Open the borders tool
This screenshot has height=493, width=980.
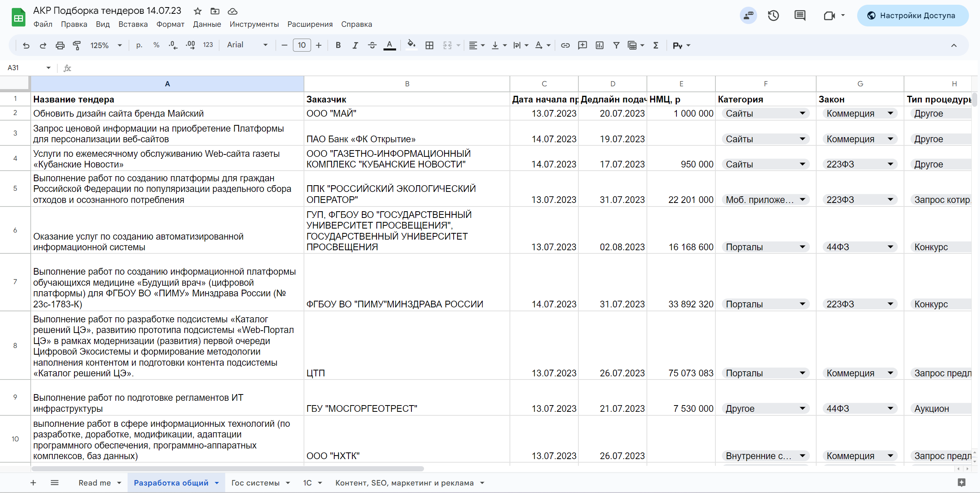point(429,45)
